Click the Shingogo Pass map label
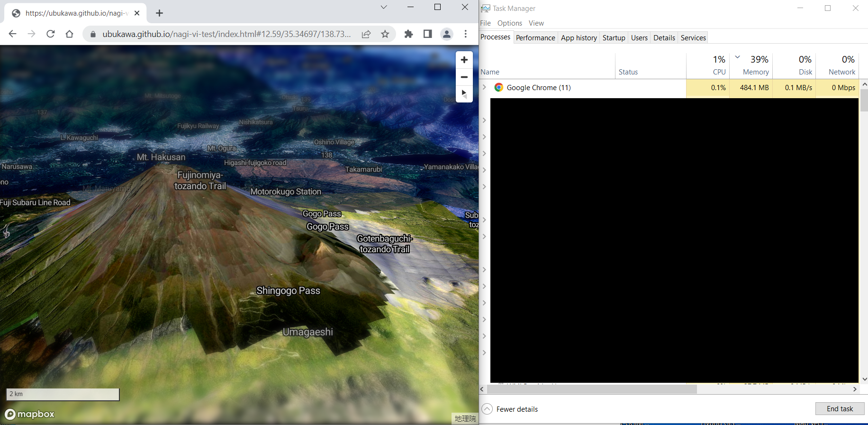The width and height of the screenshot is (868, 425). coord(288,290)
